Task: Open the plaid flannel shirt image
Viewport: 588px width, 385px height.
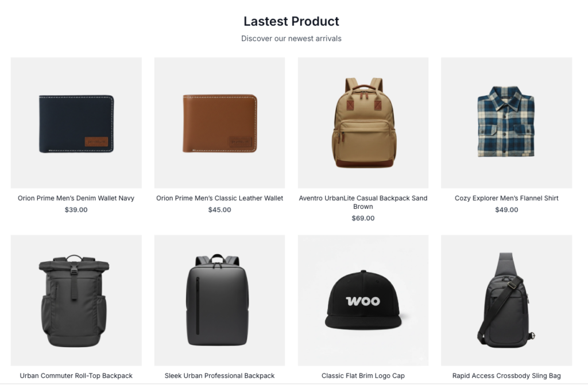Action: [x=506, y=123]
